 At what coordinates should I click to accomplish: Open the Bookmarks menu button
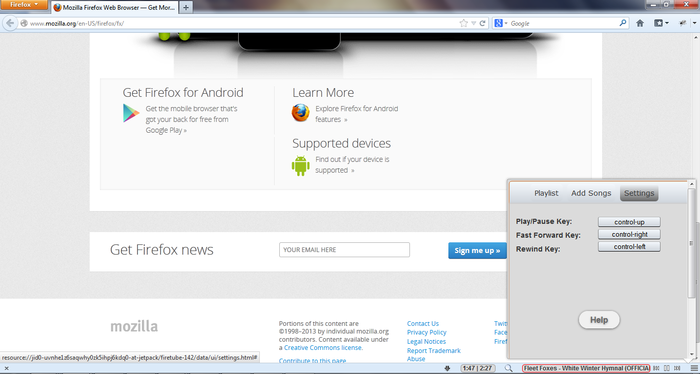[x=661, y=23]
